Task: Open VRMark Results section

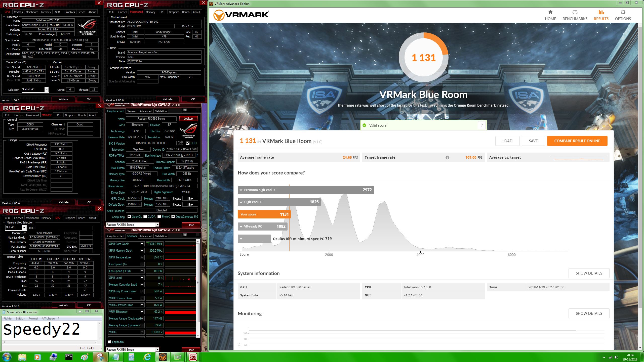Action: click(x=601, y=15)
